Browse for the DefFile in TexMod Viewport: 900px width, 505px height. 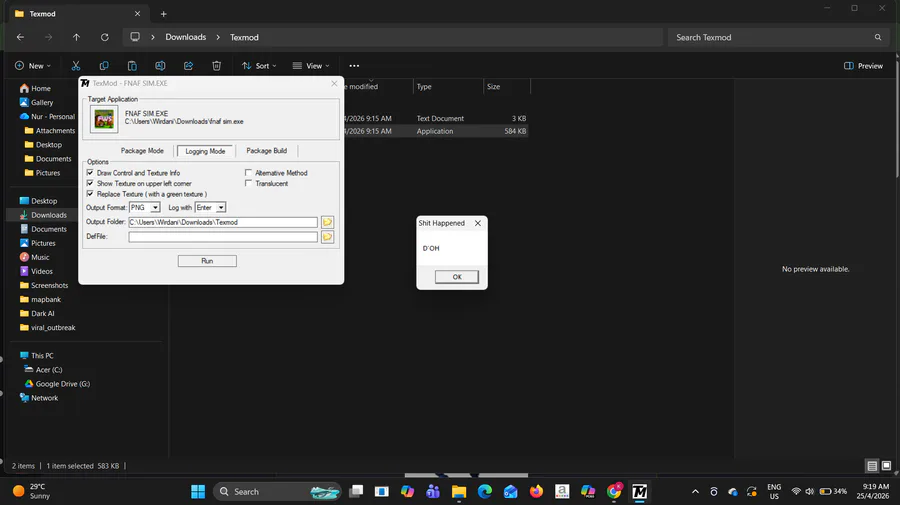click(x=327, y=236)
